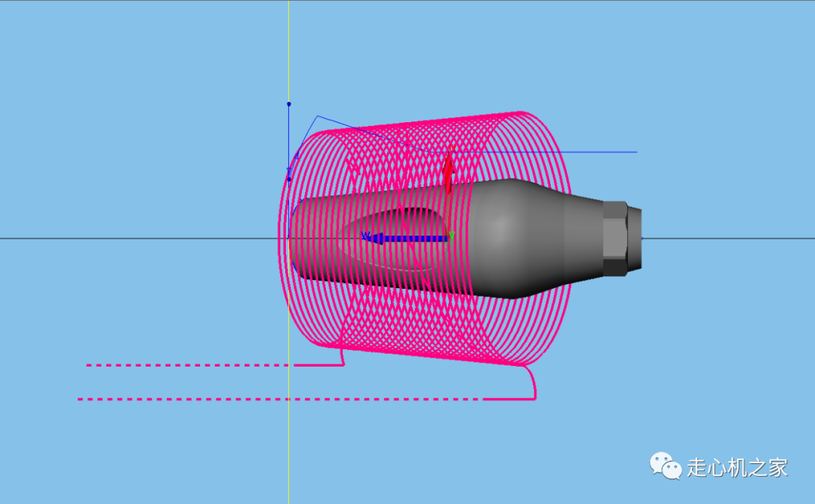Image resolution: width=815 pixels, height=504 pixels.
Task: Select the blue W axis arrow
Action: pyautogui.click(x=400, y=238)
